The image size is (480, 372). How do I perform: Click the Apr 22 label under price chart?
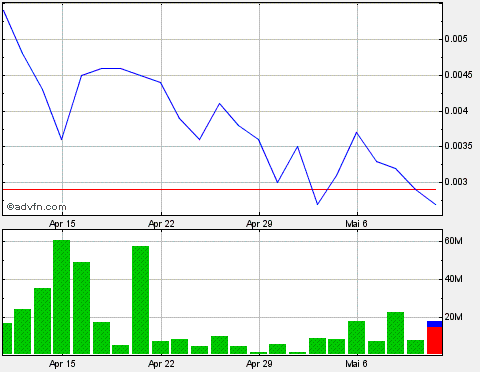point(161,224)
